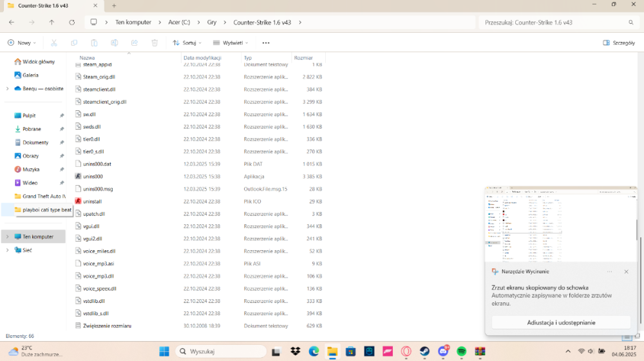644x361 pixels.
Task: Sort by Rozmiar column header
Action: 303,58
